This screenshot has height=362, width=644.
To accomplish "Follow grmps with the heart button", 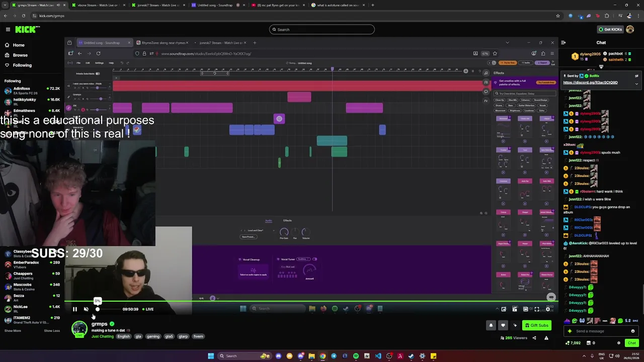I will 503,325.
